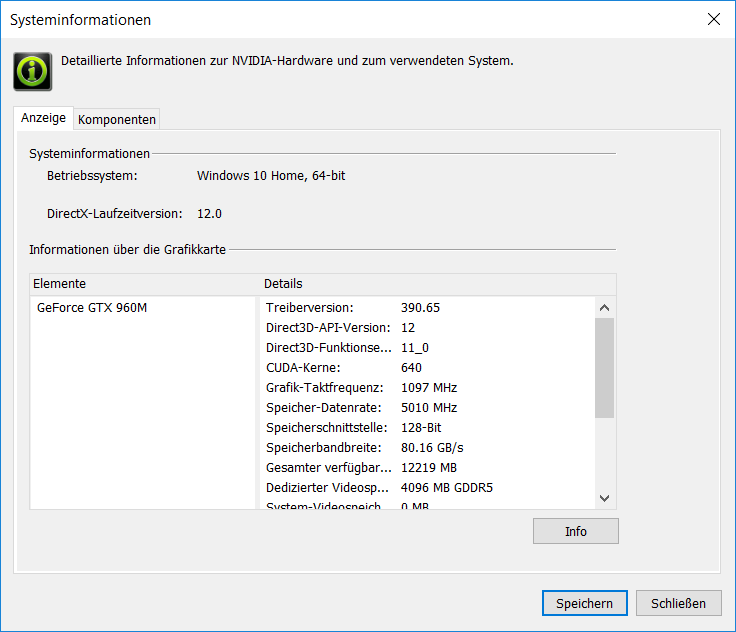Image resolution: width=736 pixels, height=632 pixels.
Task: Select the Anzeige tab
Action: pos(43,117)
